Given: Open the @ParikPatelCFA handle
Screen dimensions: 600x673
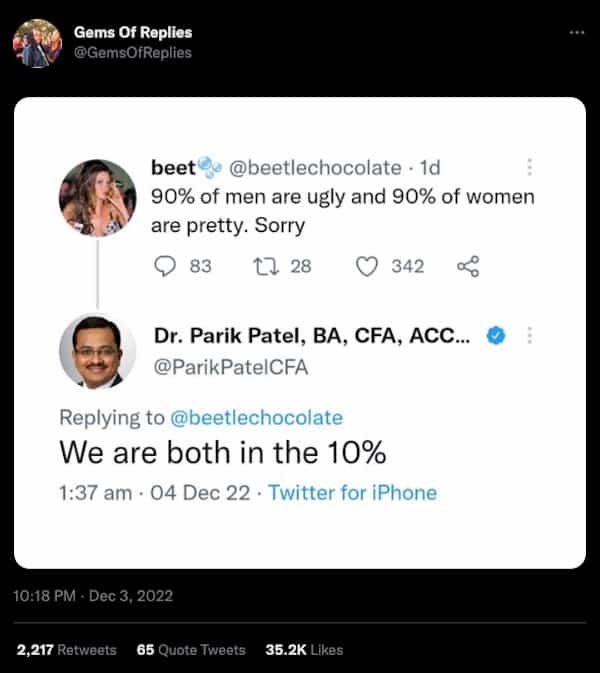Looking at the screenshot, I should click(x=229, y=368).
